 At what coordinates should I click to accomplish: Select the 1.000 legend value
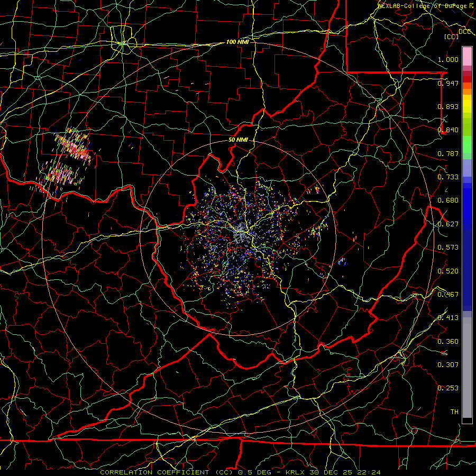pyautogui.click(x=448, y=59)
